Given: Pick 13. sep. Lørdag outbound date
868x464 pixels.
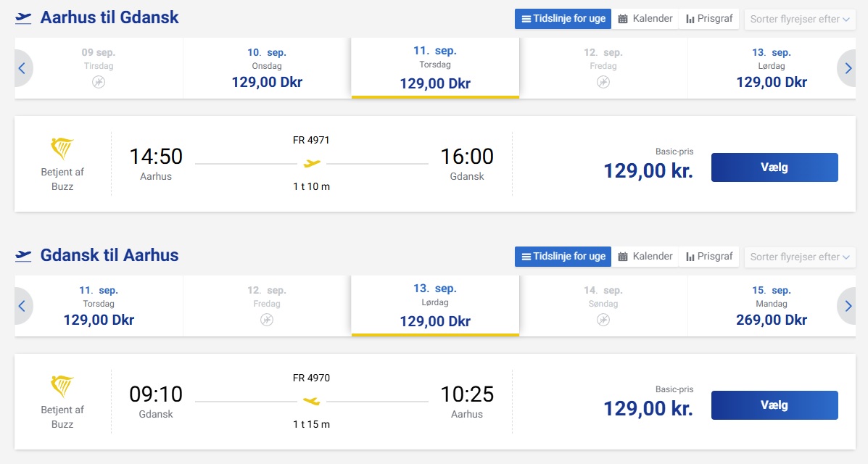Looking at the screenshot, I should [772, 68].
